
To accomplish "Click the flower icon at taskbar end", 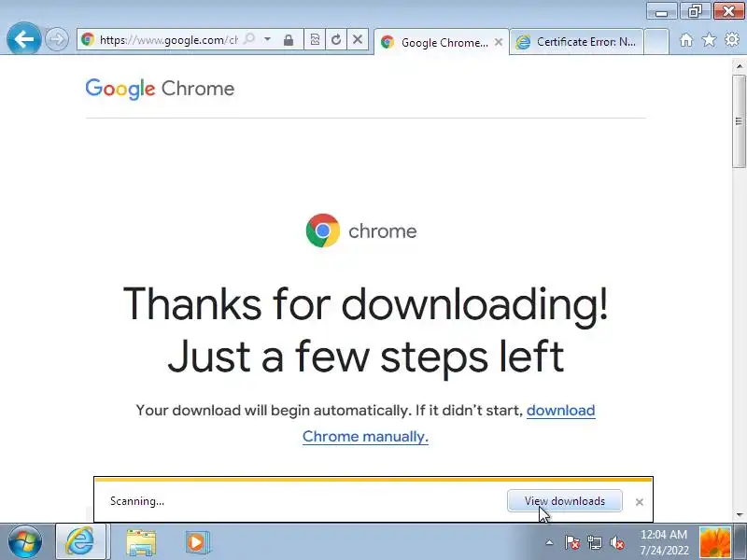I will click(x=714, y=542).
